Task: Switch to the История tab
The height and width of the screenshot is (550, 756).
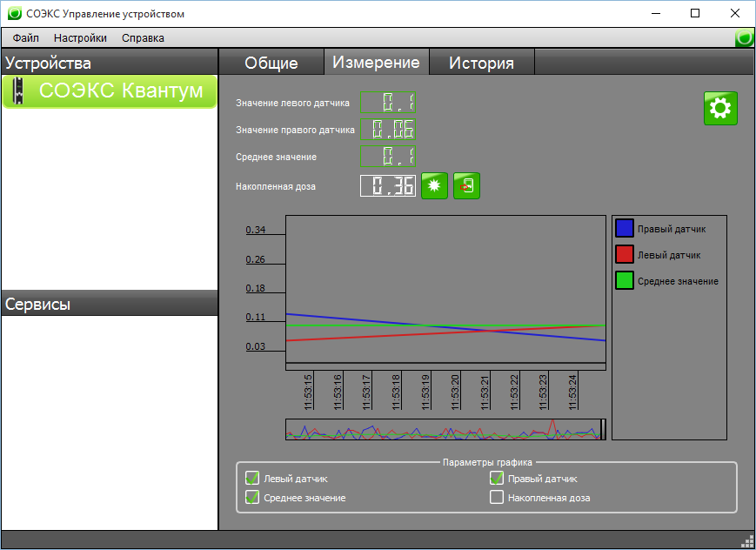Action: point(481,63)
